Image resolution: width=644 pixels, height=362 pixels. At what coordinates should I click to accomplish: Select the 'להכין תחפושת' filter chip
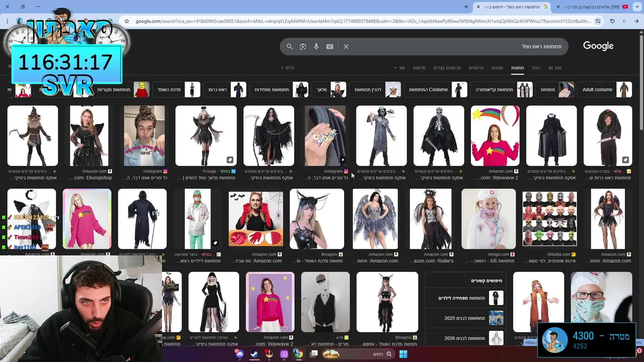coord(376,89)
